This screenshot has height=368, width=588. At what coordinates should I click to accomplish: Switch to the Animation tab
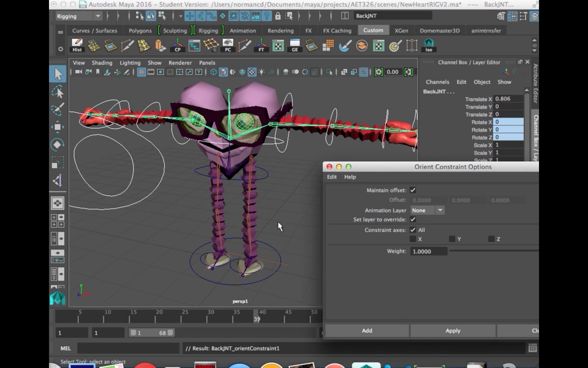point(242,31)
